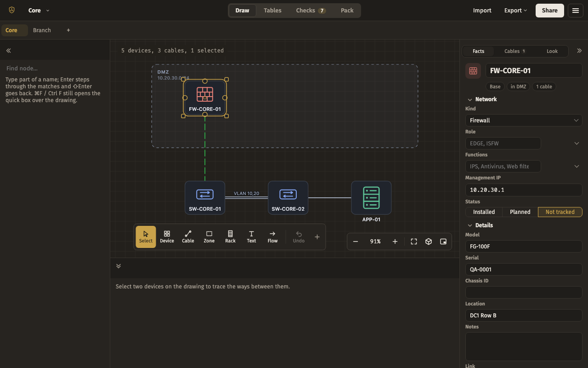The width and height of the screenshot is (588, 368).
Task: Collapse the Details section
Action: [480, 225]
